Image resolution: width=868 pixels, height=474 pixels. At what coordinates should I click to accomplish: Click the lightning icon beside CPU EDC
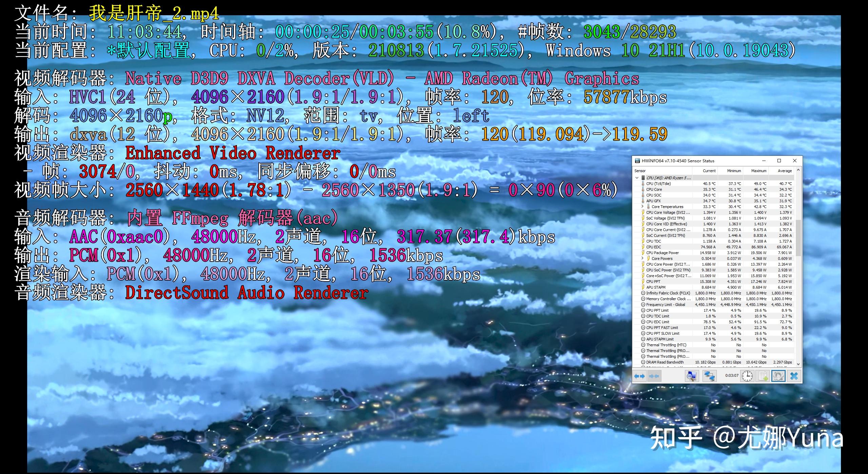point(643,247)
